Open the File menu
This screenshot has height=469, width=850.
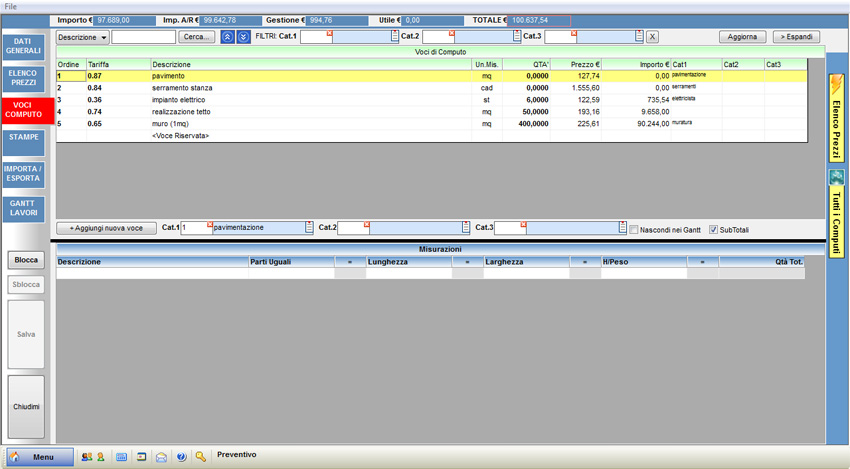click(x=11, y=6)
